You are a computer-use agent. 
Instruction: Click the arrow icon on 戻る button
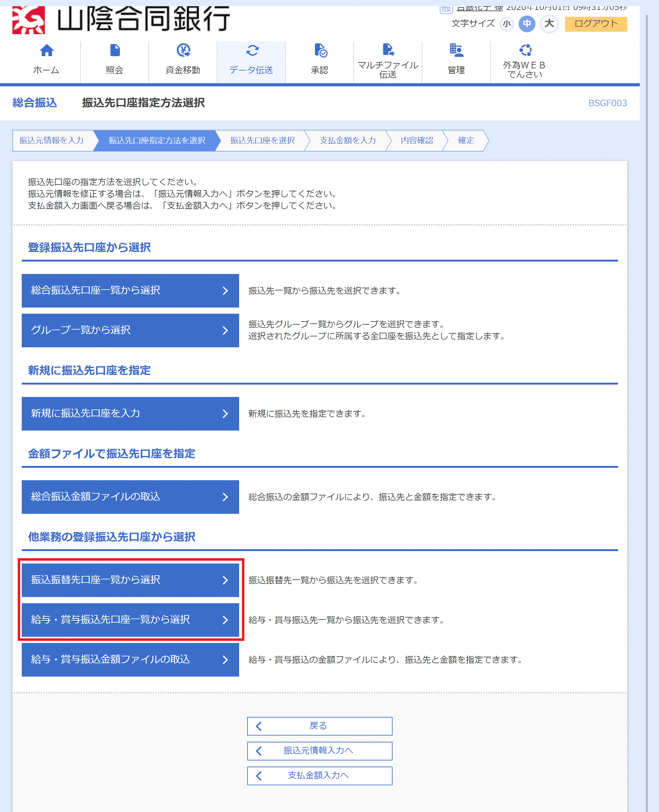[259, 726]
